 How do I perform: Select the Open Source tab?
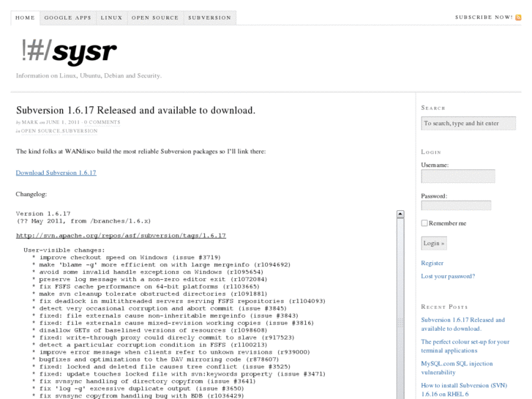click(155, 18)
